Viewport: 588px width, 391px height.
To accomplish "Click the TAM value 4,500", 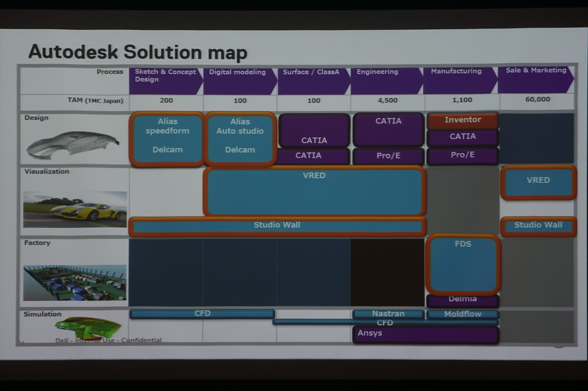I will coord(388,100).
